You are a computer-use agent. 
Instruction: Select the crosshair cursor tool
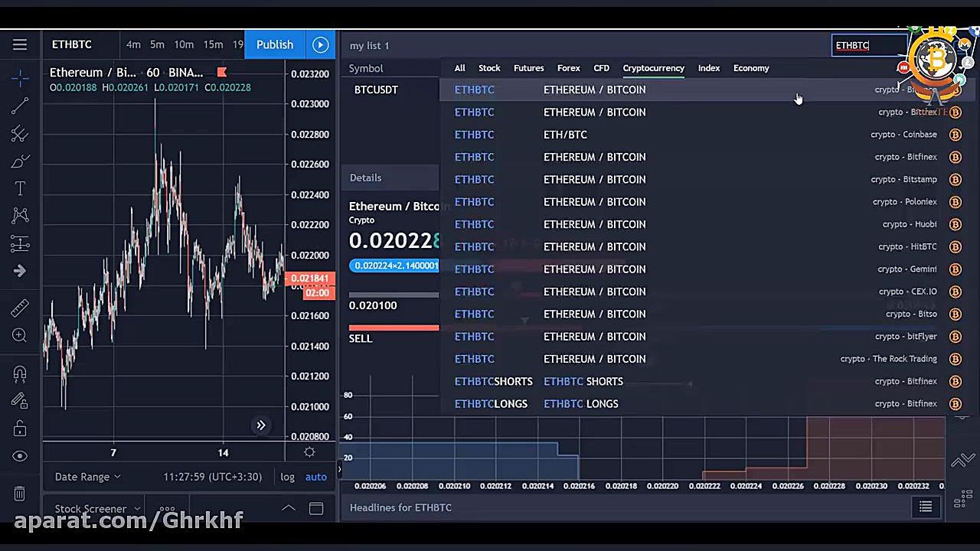click(x=20, y=77)
